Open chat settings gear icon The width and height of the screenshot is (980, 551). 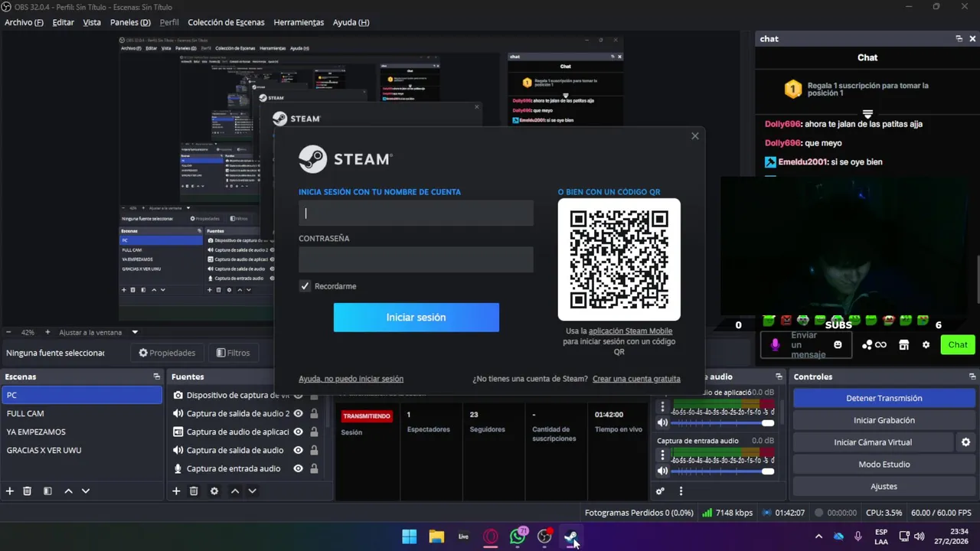[x=926, y=345]
